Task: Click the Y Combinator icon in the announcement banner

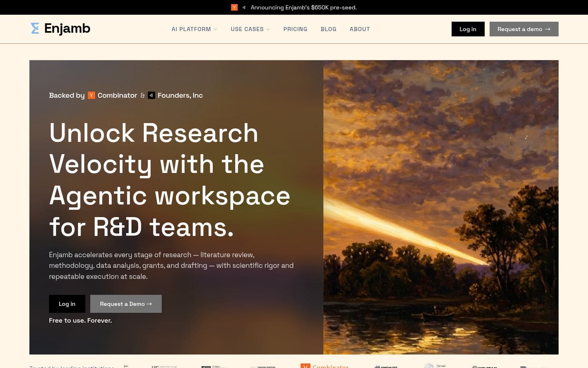Action: 234,7
